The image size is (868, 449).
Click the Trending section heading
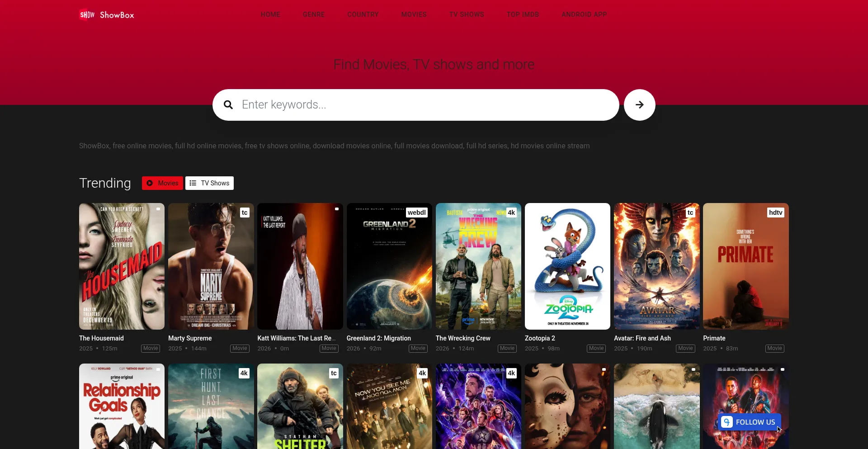pyautogui.click(x=105, y=183)
